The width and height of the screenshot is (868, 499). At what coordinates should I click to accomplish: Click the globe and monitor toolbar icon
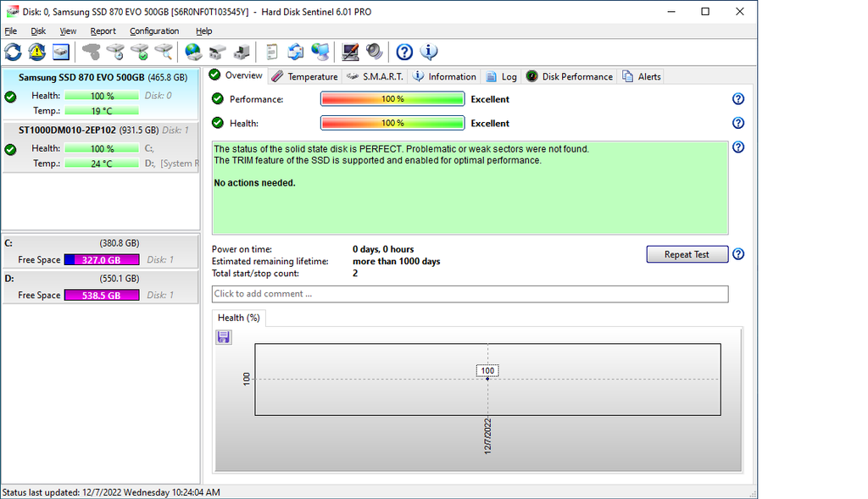pos(320,52)
